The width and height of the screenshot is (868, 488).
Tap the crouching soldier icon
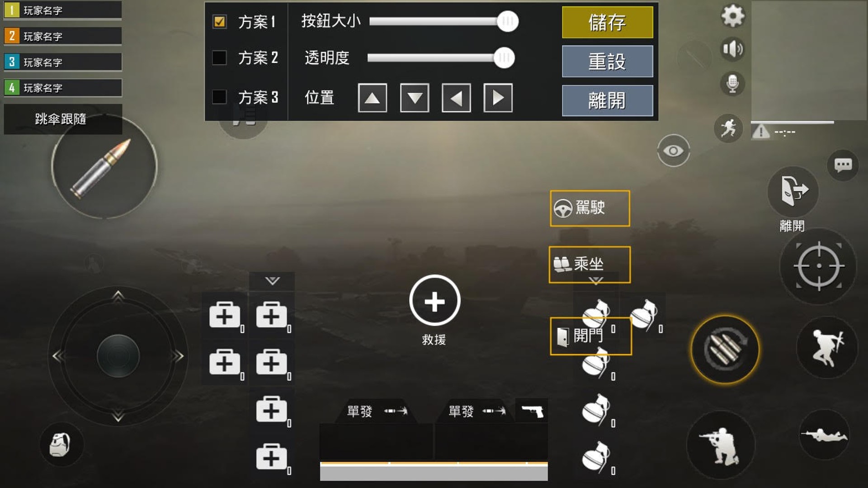click(x=721, y=445)
